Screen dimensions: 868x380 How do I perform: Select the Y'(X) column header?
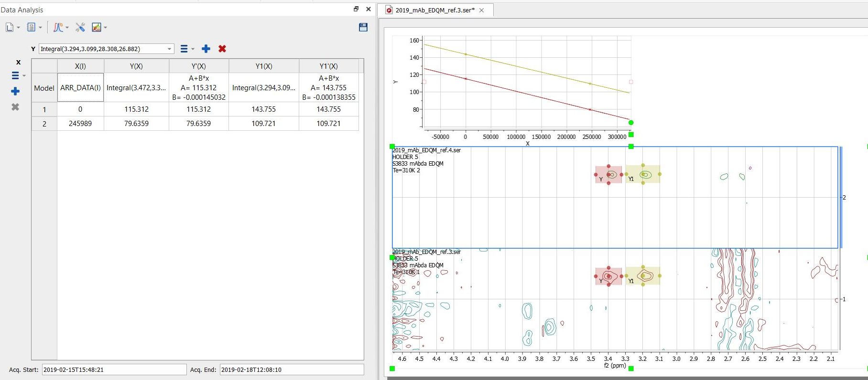198,66
